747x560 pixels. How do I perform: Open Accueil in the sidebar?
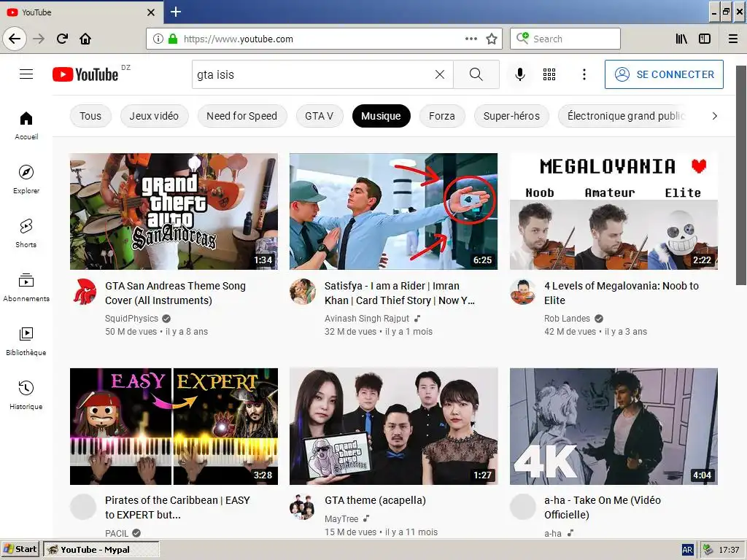(x=26, y=125)
